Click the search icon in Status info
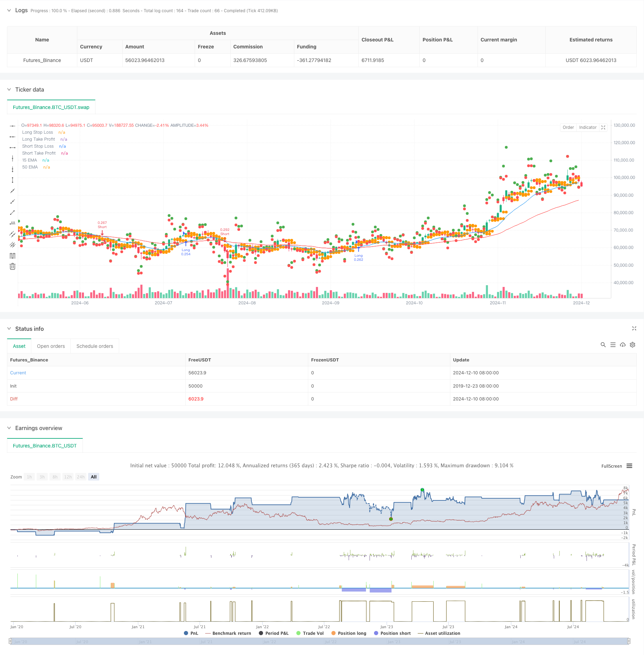This screenshot has width=644, height=655. click(603, 345)
